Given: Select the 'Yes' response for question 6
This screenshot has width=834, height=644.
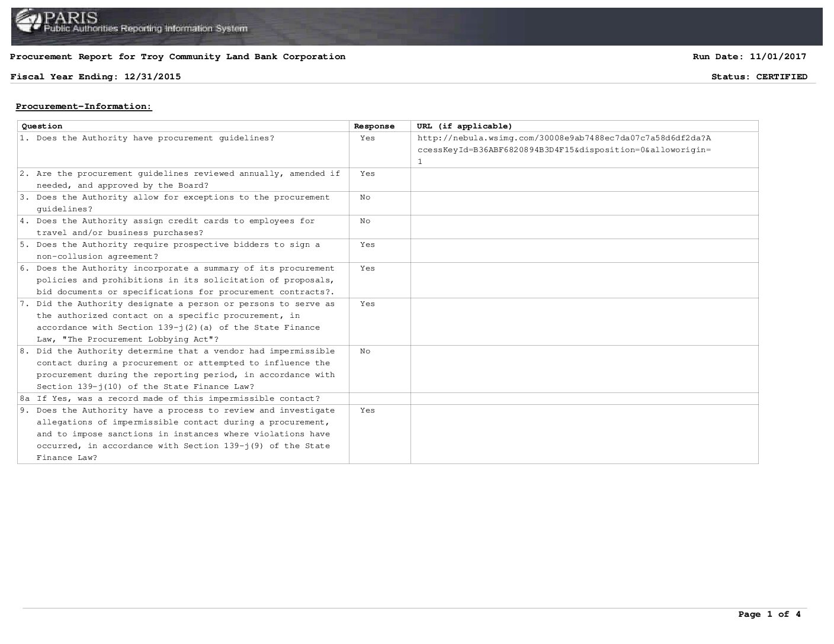Looking at the screenshot, I should (367, 268).
